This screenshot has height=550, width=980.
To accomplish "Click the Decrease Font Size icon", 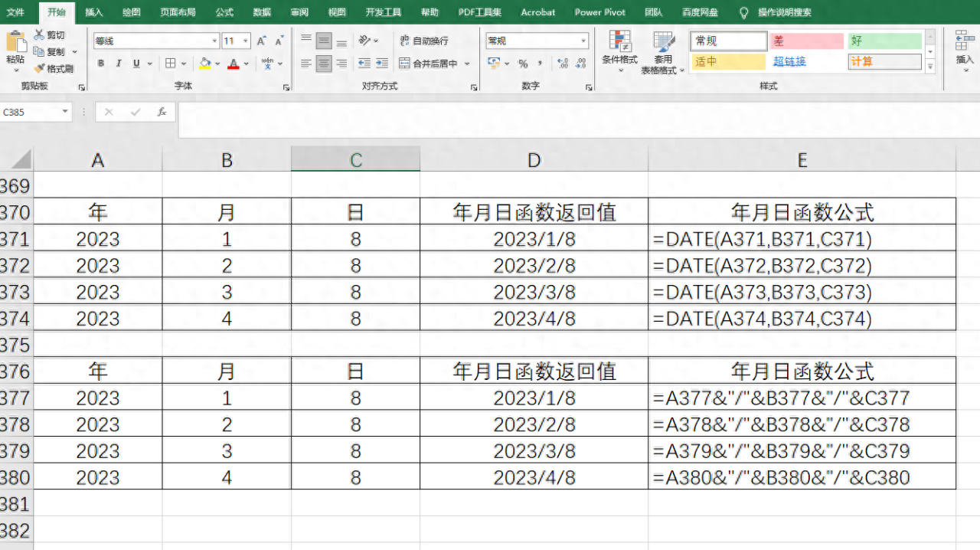I will (x=279, y=41).
